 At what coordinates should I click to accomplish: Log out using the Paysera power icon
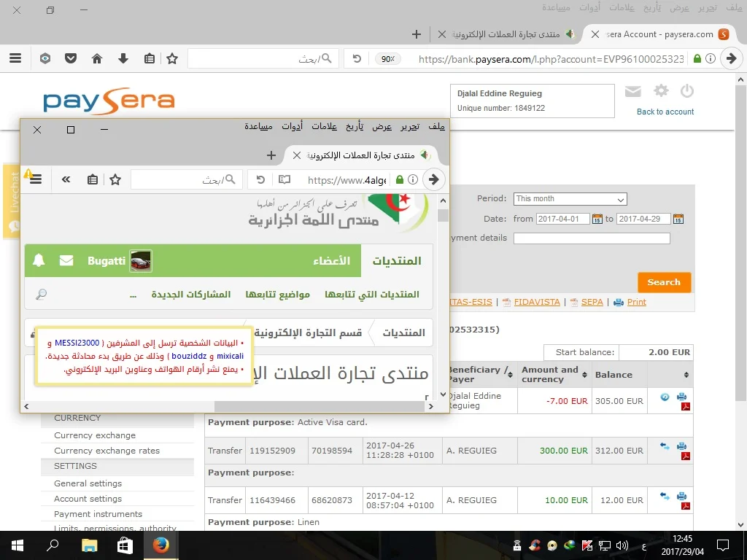(686, 91)
